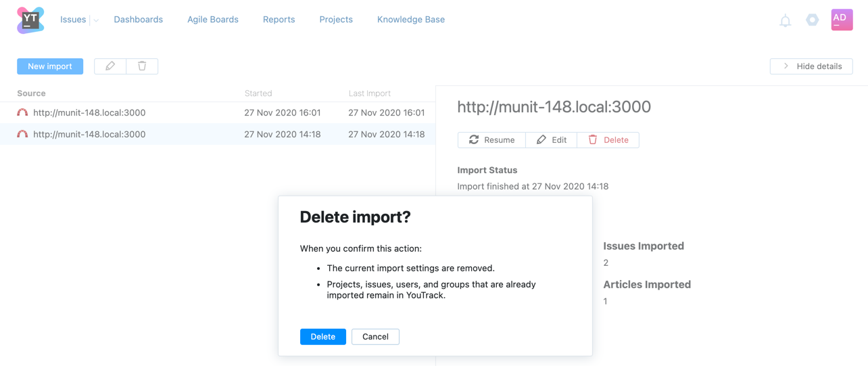The image size is (868, 366).
Task: Open the notifications bell icon
Action: tap(785, 21)
